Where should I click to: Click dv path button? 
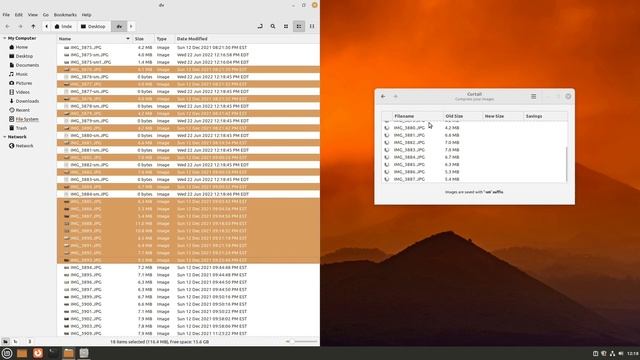click(119, 26)
